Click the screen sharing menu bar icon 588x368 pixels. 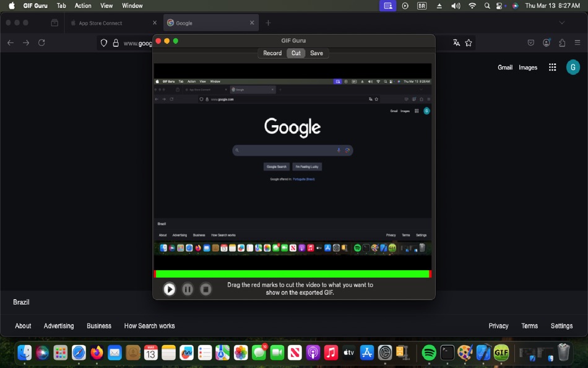click(387, 6)
